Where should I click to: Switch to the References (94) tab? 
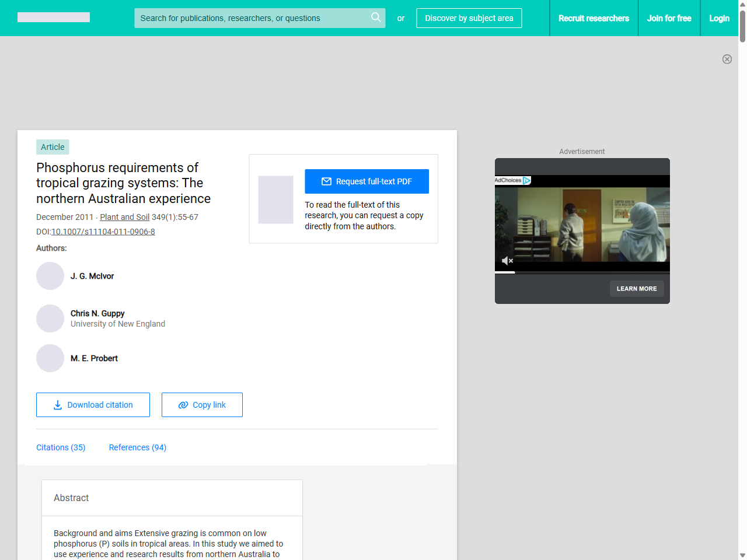click(x=138, y=447)
